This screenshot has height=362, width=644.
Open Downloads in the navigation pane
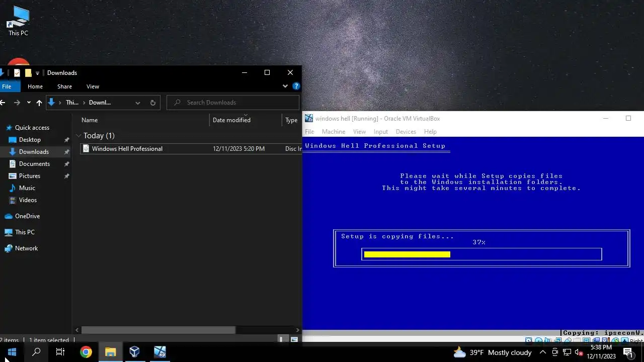(34, 152)
